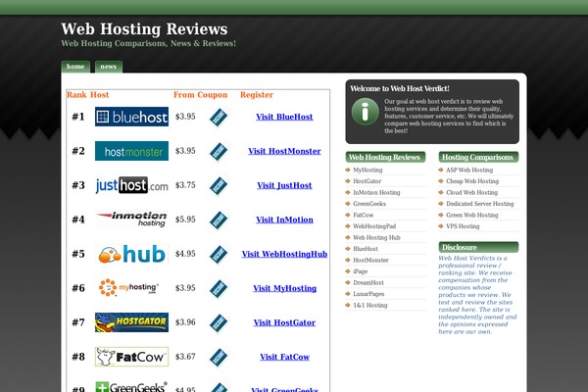Open the WebHostingHub coupon ticket icon
The height and width of the screenshot is (392, 588).
tap(219, 255)
